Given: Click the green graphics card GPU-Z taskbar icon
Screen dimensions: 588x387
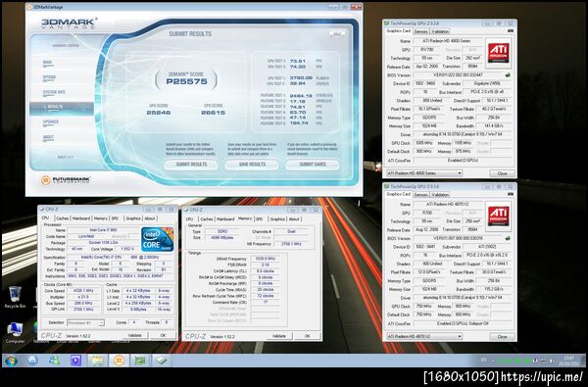Looking at the screenshot, I should tap(140, 361).
